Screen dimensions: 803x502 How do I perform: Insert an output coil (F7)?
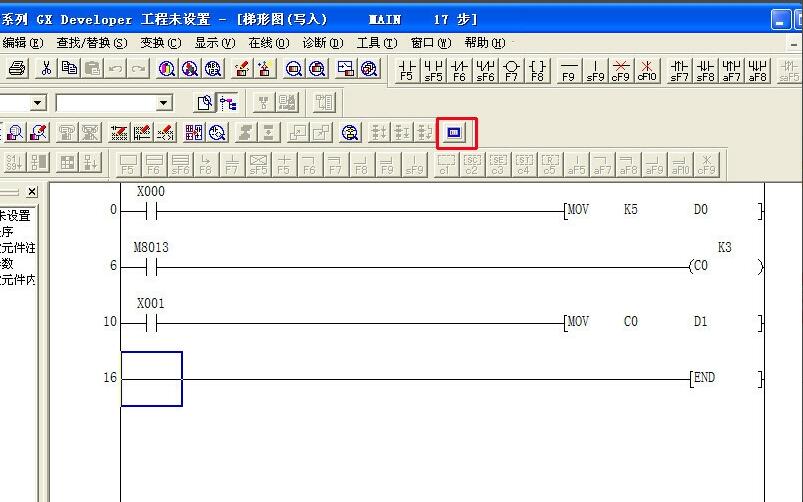click(511, 69)
